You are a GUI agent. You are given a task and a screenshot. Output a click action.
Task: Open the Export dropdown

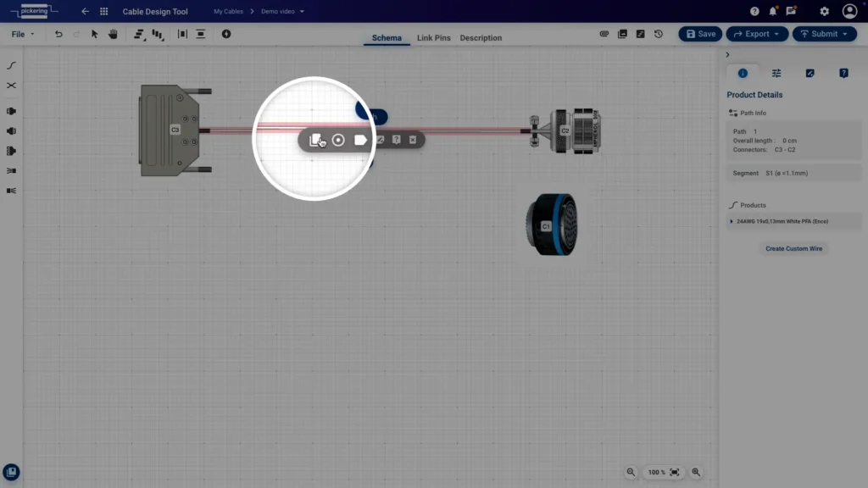[757, 34]
